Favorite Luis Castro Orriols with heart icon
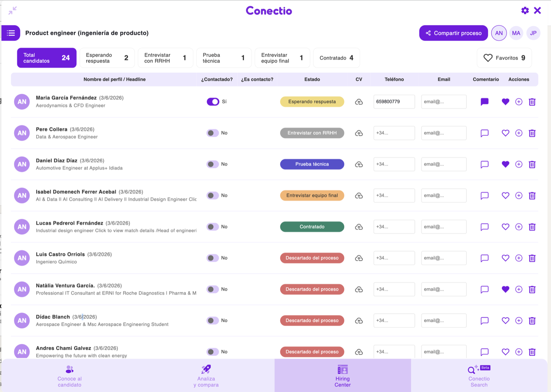Image resolution: width=551 pixels, height=392 pixels. tap(506, 258)
